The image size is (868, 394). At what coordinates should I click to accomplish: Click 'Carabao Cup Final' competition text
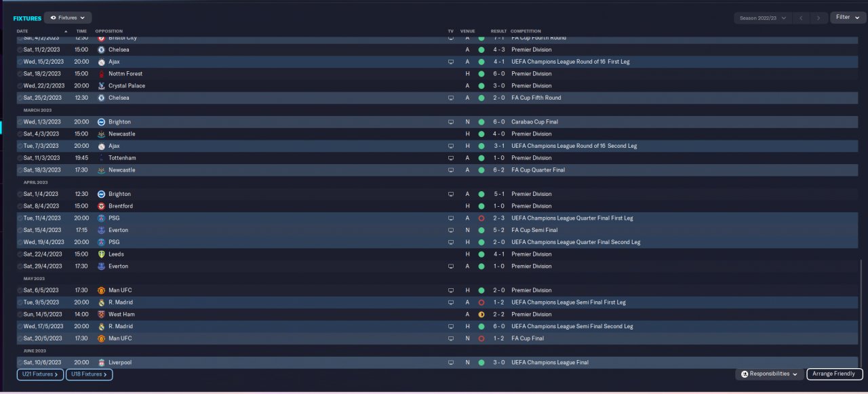[x=536, y=122]
